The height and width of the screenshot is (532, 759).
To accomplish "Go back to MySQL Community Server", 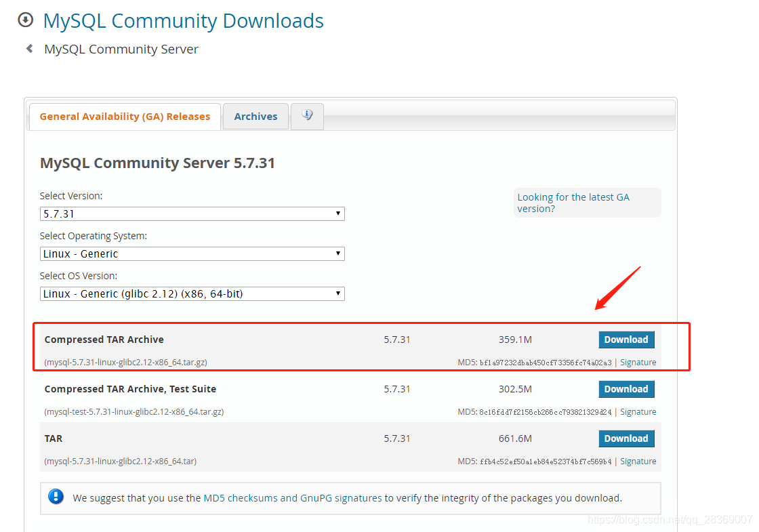I will pyautogui.click(x=121, y=49).
